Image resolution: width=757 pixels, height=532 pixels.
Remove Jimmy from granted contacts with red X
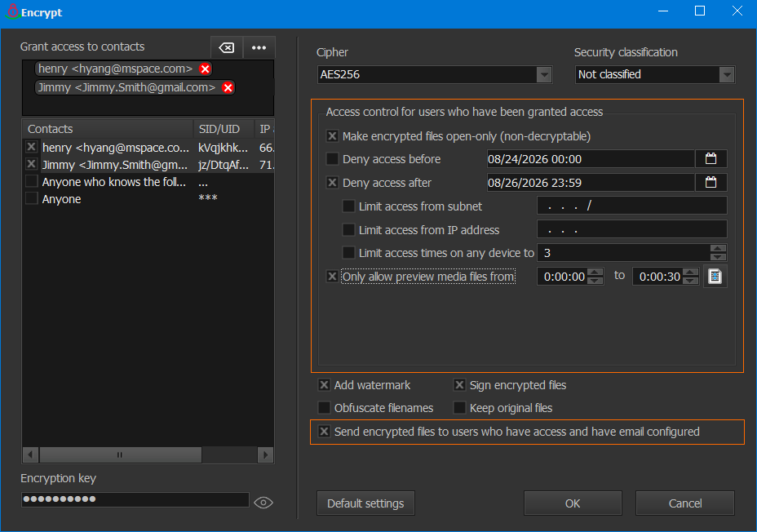[x=228, y=87]
